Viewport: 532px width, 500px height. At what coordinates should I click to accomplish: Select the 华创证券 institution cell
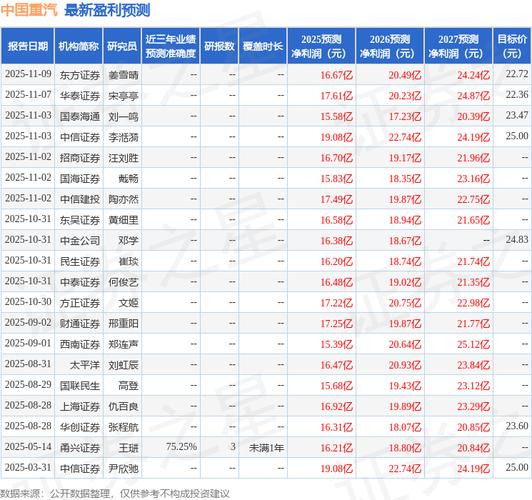click(80, 427)
